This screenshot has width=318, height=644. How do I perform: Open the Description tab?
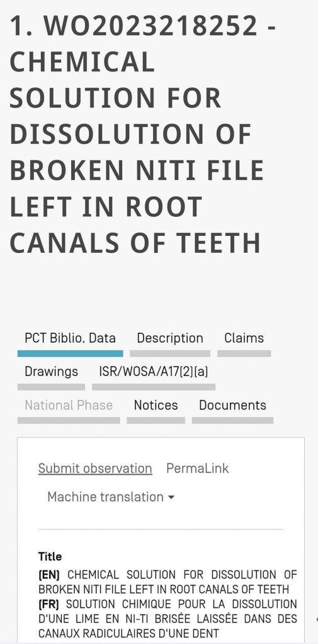click(170, 338)
